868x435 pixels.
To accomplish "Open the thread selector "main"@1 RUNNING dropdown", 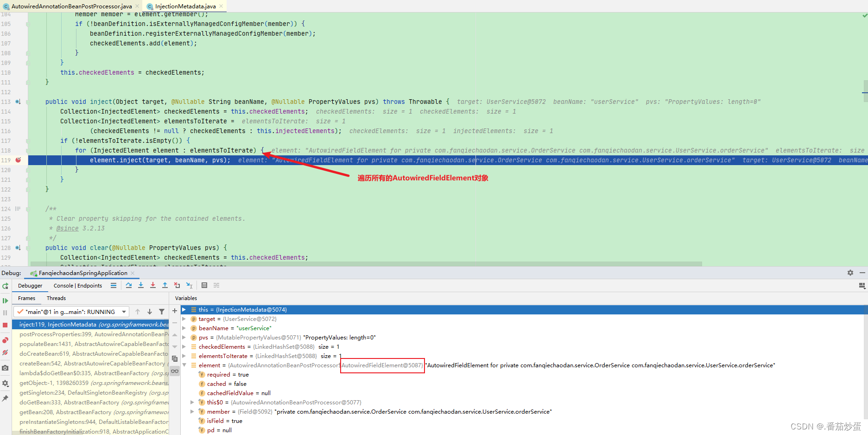I will [x=71, y=312].
